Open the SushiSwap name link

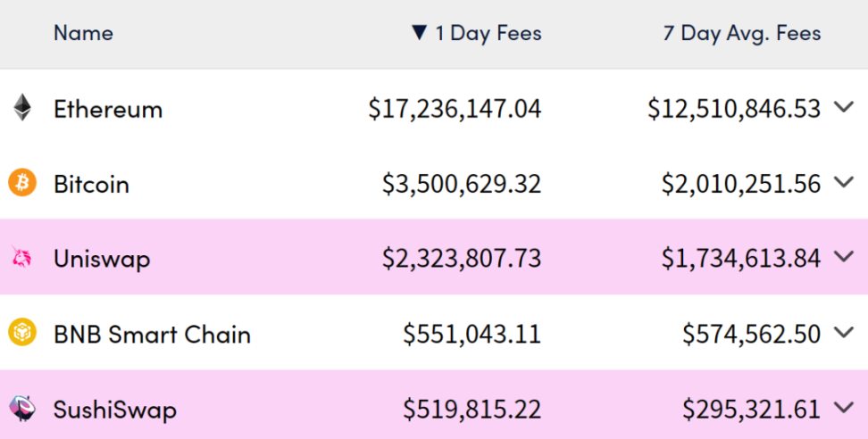114,410
